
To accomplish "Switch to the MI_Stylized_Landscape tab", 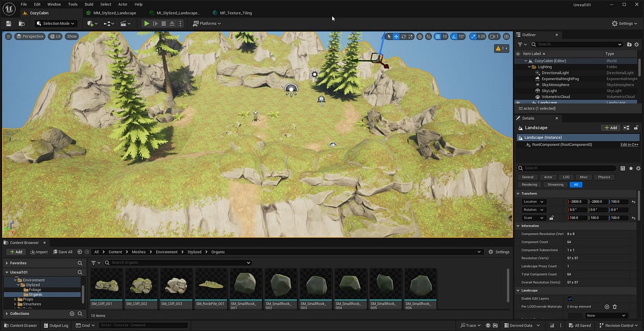I will (x=175, y=12).
